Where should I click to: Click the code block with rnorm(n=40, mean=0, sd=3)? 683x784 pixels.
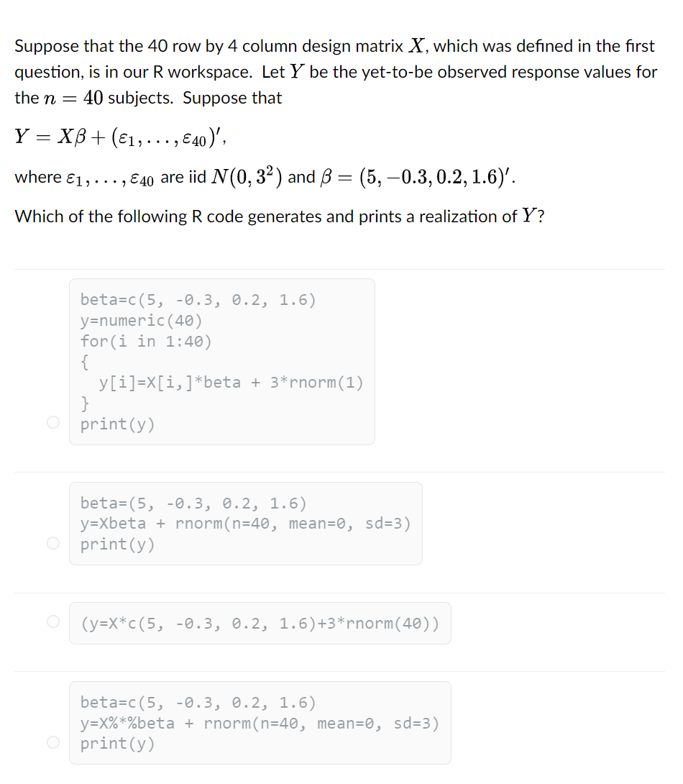[246, 523]
